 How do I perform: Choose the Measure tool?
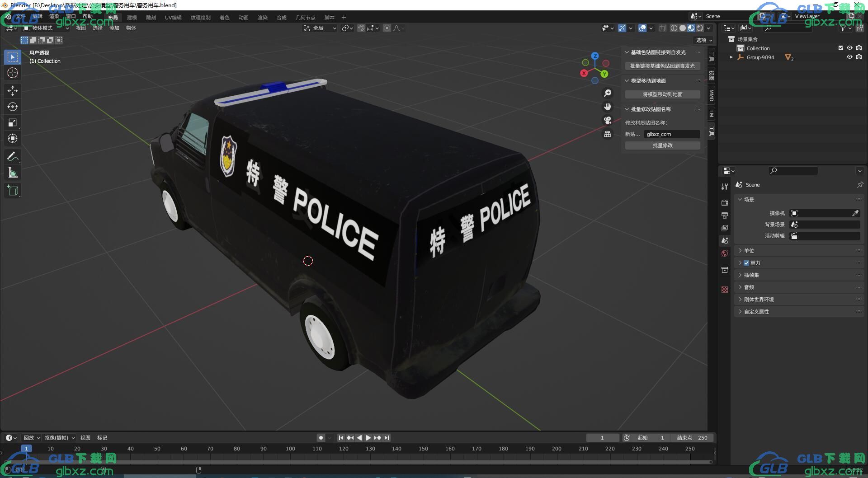click(13, 172)
